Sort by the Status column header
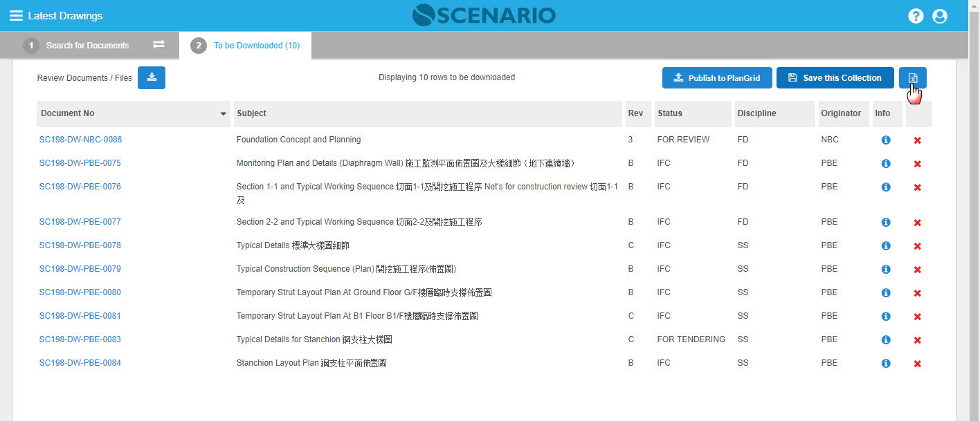 (669, 113)
